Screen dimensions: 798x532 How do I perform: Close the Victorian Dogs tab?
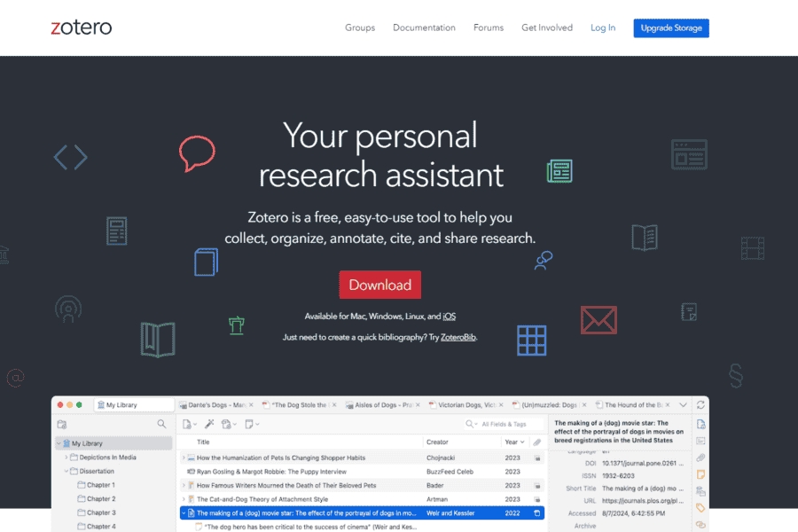click(x=501, y=404)
